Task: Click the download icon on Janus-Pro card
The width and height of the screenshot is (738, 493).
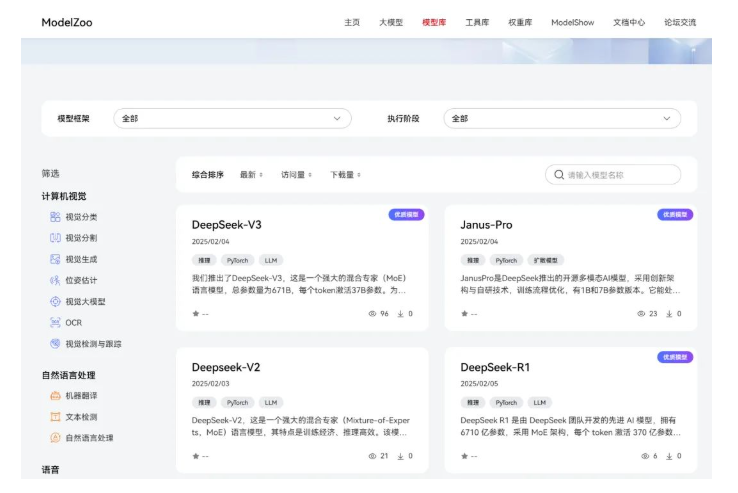Action: click(669, 314)
